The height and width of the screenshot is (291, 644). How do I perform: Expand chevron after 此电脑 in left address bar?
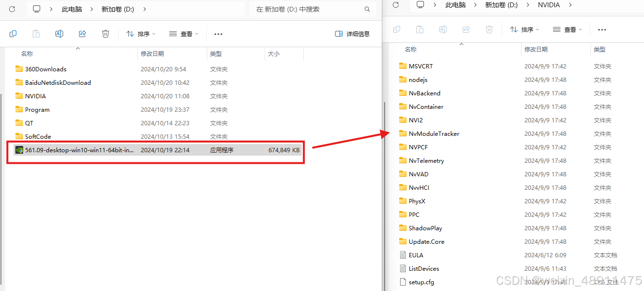tap(92, 9)
